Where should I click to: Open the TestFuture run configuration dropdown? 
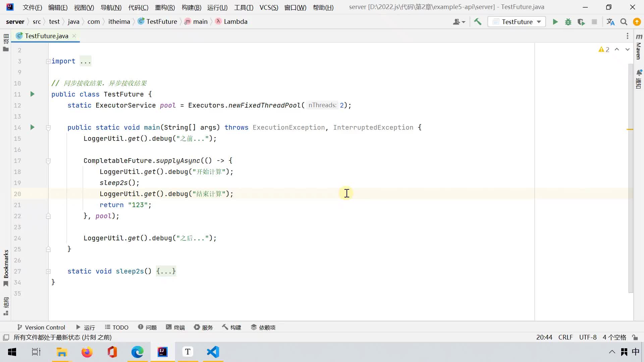click(517, 22)
